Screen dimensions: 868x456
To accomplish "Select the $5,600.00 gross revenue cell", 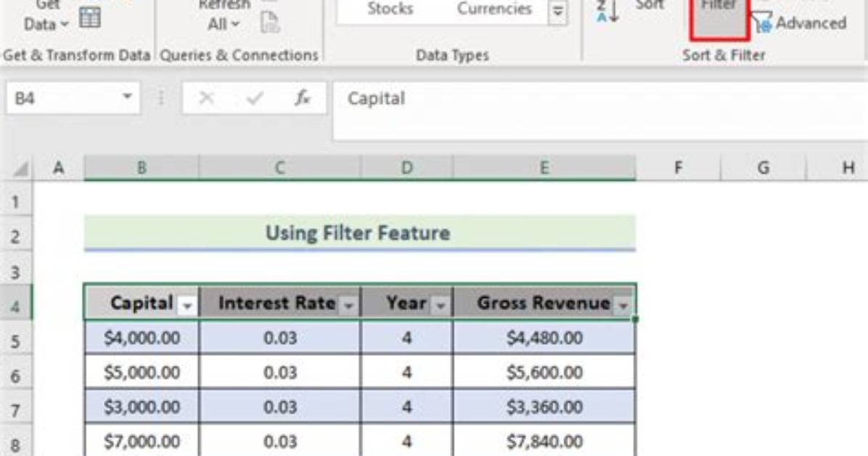I will (x=545, y=372).
